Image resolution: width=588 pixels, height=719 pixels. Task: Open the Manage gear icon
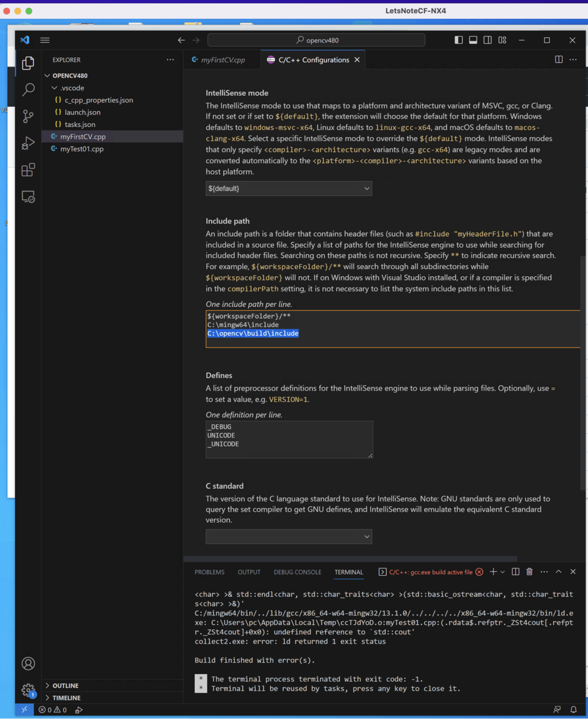click(x=28, y=690)
